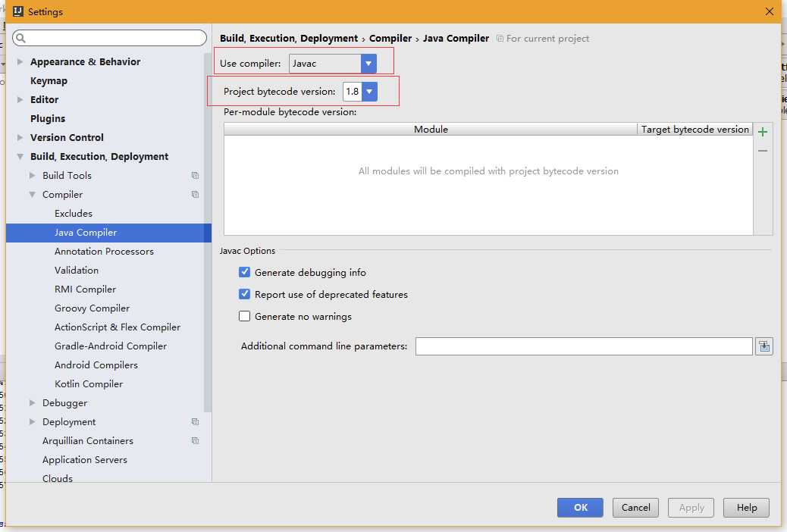This screenshot has height=532, width=787.
Task: Expand Appearance & Behavior section
Action: tap(20, 61)
